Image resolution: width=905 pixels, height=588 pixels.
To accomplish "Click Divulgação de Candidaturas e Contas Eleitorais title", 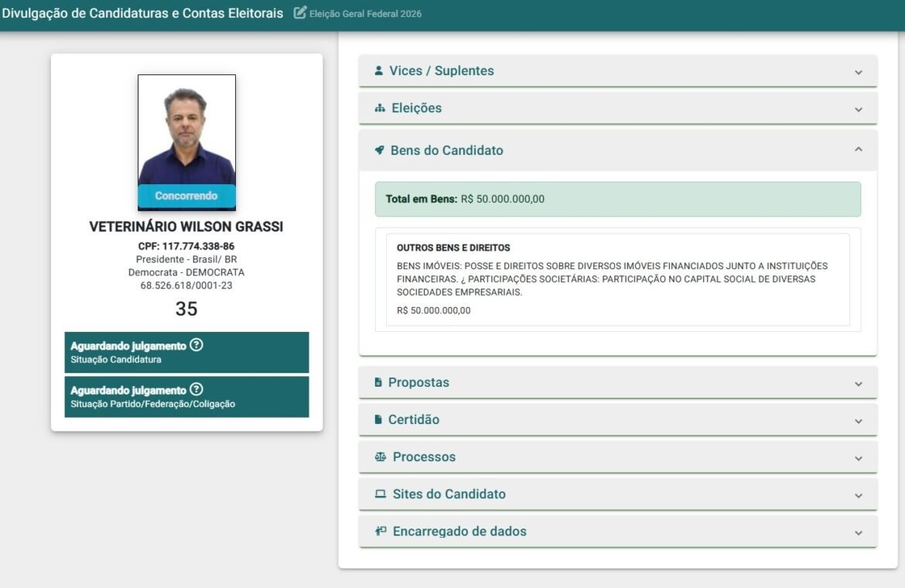I will click(142, 12).
